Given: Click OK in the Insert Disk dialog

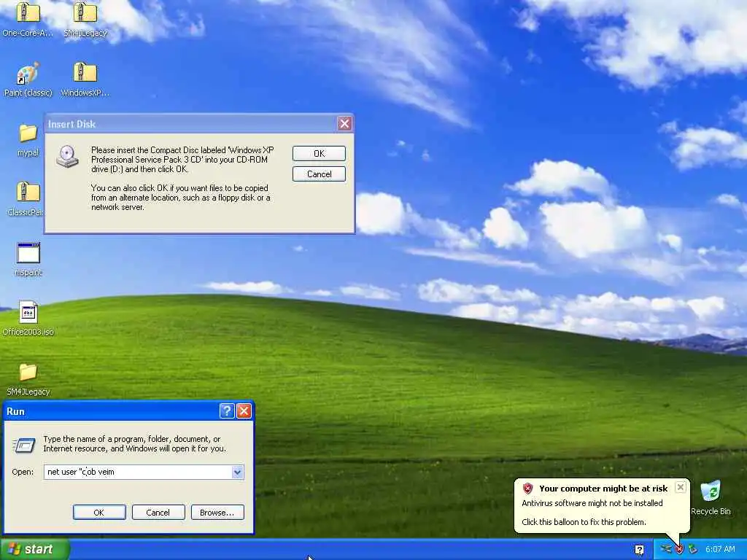Looking at the screenshot, I should tap(319, 153).
